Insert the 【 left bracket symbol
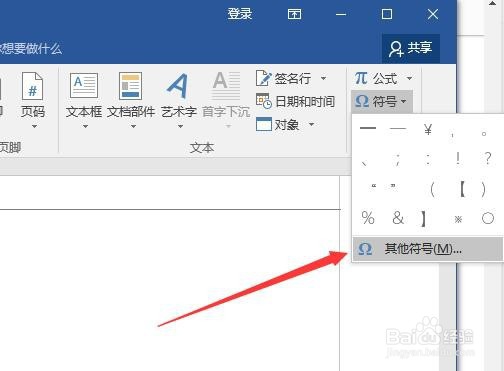504x371 pixels. click(462, 189)
